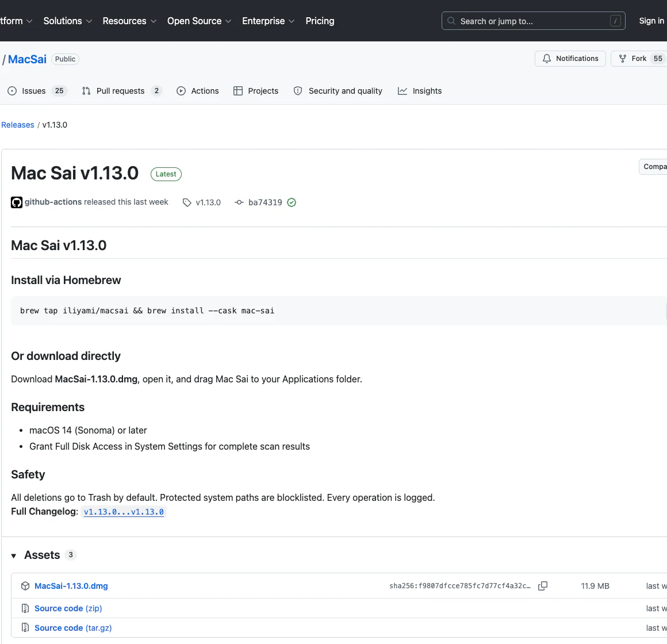Download Source code (tar.gz)
Viewport: 667px width, 644px height.
coord(73,628)
